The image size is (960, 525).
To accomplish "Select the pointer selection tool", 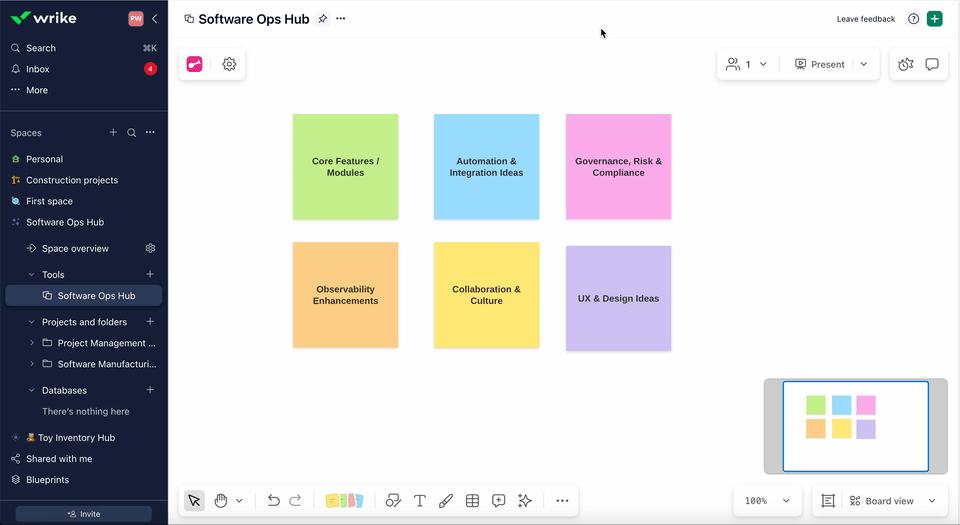I will pos(194,501).
